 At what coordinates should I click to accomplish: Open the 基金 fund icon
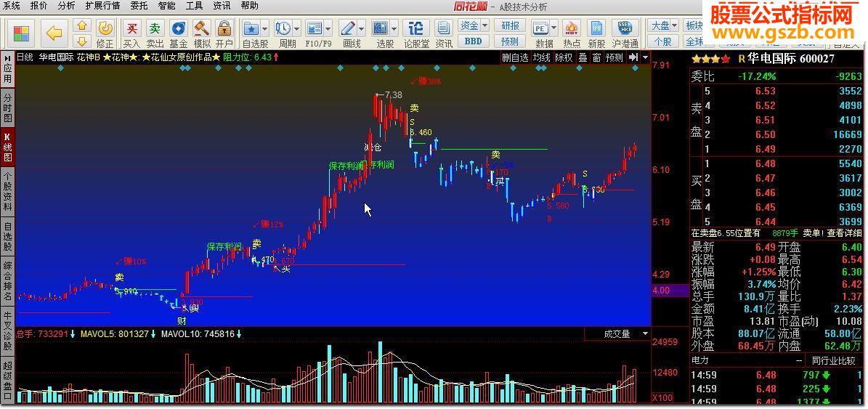178,28
